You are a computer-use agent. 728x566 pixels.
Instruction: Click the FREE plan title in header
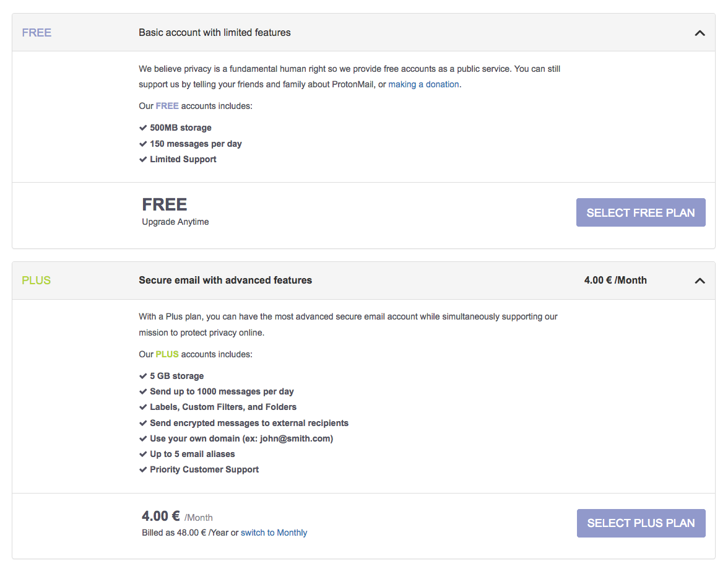[37, 33]
